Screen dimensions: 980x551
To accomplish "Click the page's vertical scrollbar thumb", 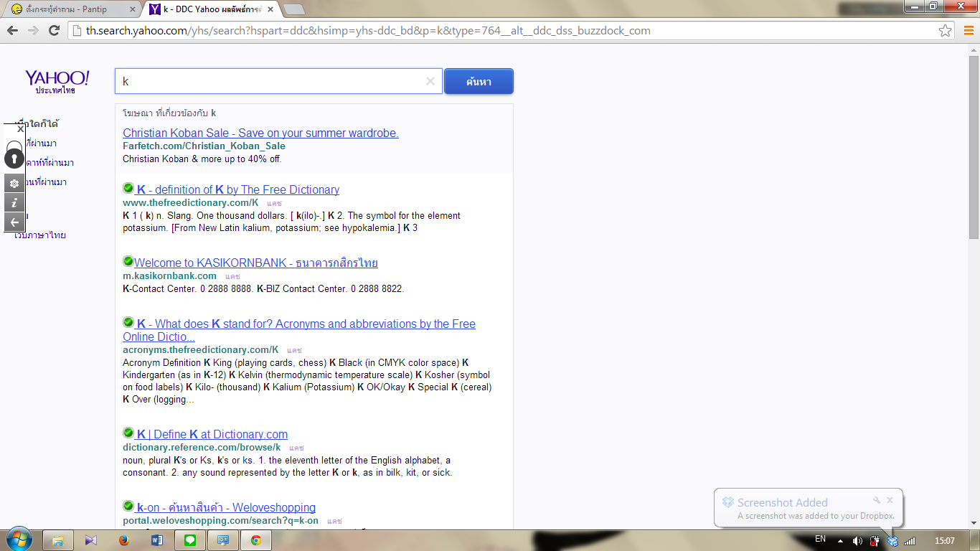I will coord(974,146).
